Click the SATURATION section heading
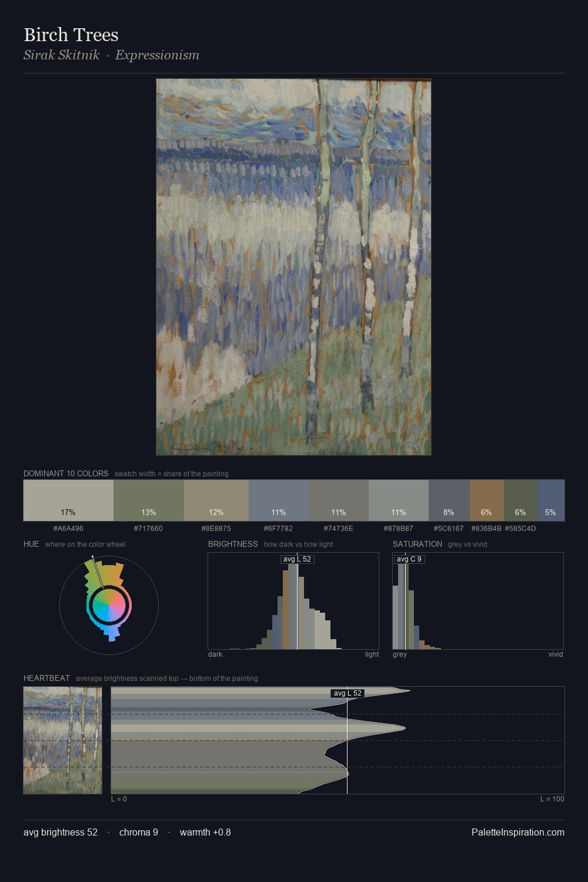588x882 pixels. click(x=417, y=544)
